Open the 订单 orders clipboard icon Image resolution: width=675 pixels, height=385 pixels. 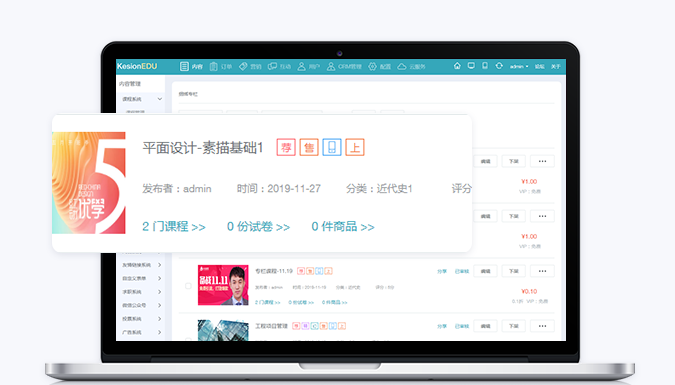[x=214, y=66]
